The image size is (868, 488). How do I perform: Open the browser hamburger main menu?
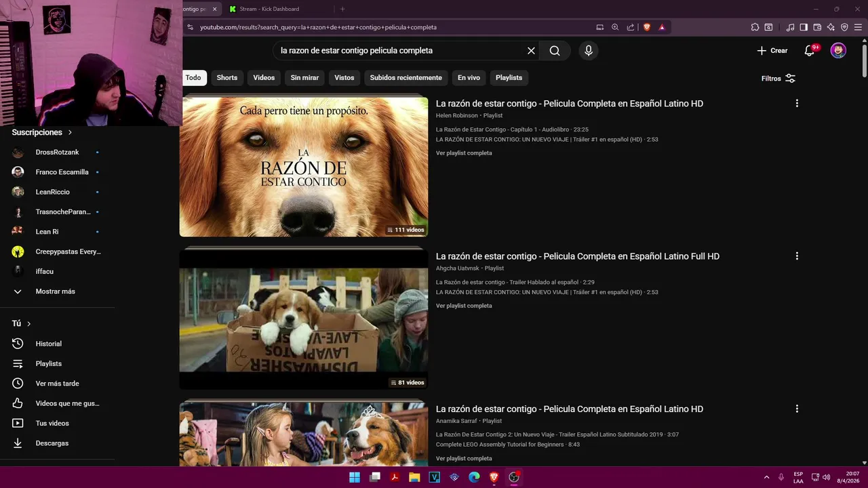tap(858, 27)
